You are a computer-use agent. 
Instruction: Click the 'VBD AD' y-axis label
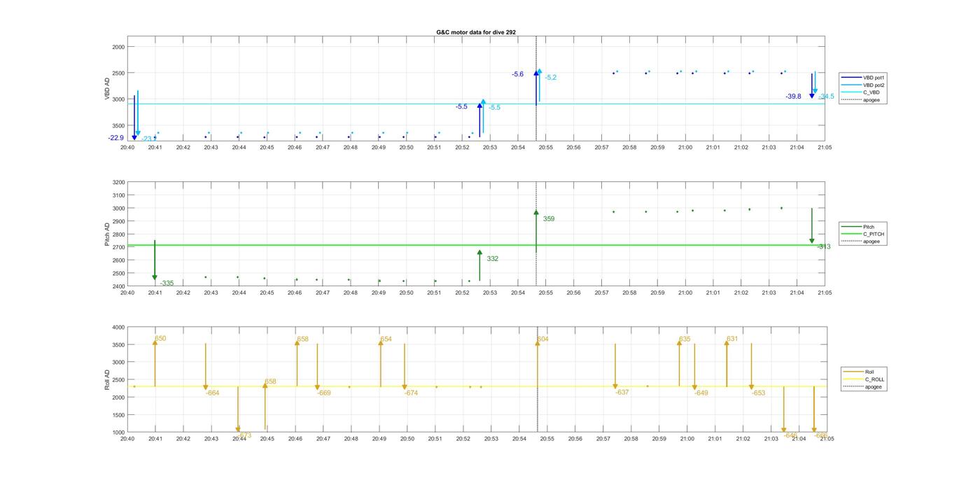tap(107, 89)
